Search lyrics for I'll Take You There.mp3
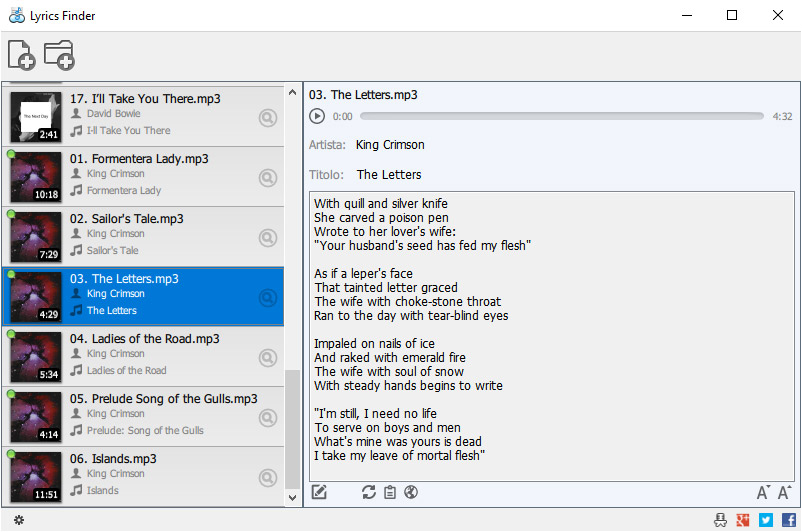 coord(267,118)
